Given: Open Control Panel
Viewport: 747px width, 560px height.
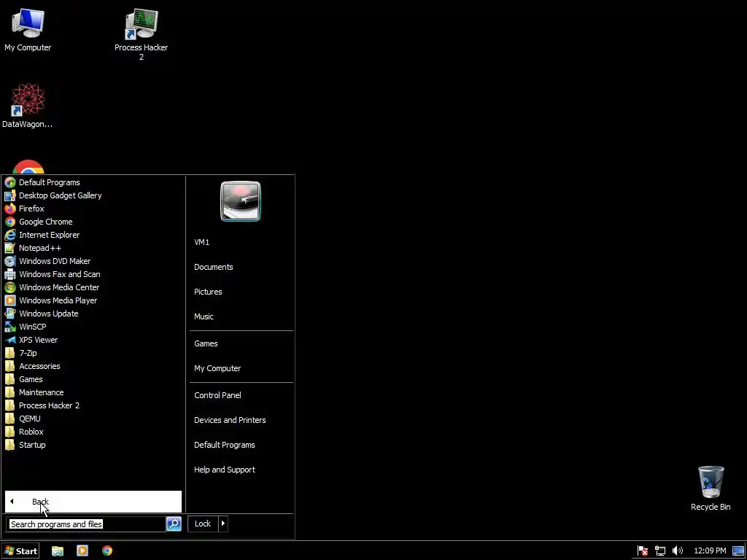Looking at the screenshot, I should (217, 395).
